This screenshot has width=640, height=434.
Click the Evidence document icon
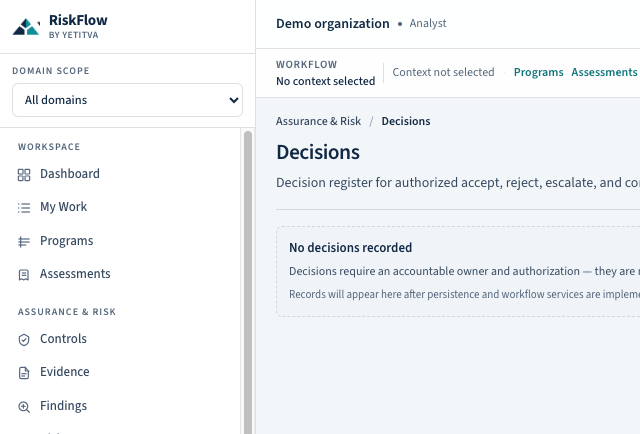pyautogui.click(x=24, y=373)
